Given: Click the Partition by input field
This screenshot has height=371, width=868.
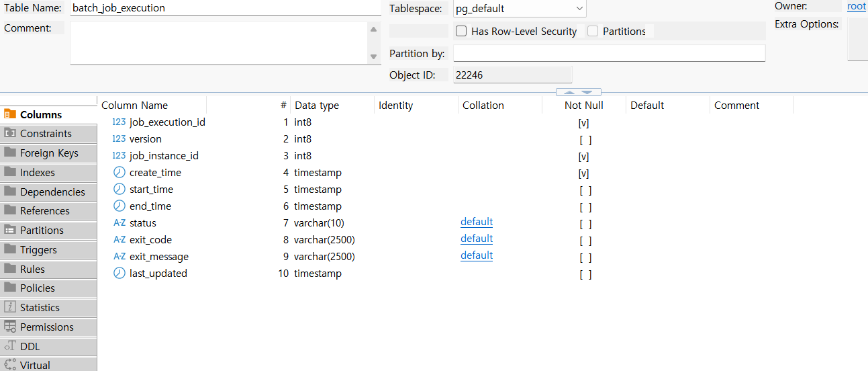Looking at the screenshot, I should point(610,53).
